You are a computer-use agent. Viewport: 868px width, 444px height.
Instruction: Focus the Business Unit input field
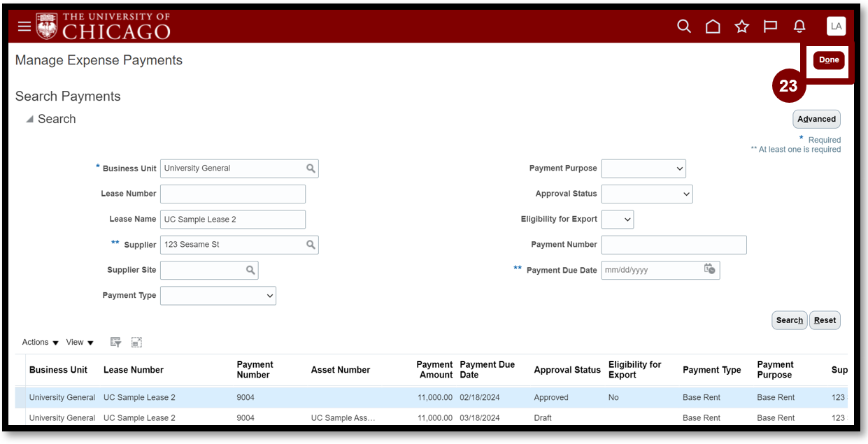tap(232, 169)
